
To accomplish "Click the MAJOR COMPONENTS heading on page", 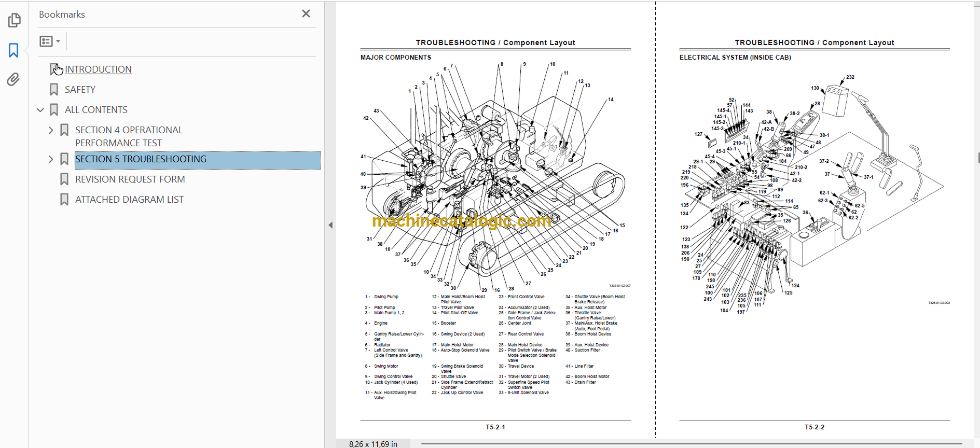I will [x=396, y=58].
